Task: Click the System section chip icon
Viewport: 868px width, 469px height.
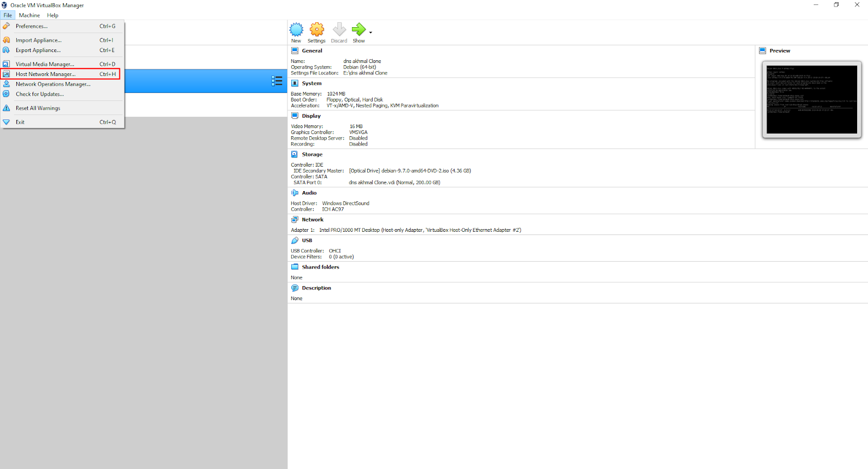Action: pos(295,83)
